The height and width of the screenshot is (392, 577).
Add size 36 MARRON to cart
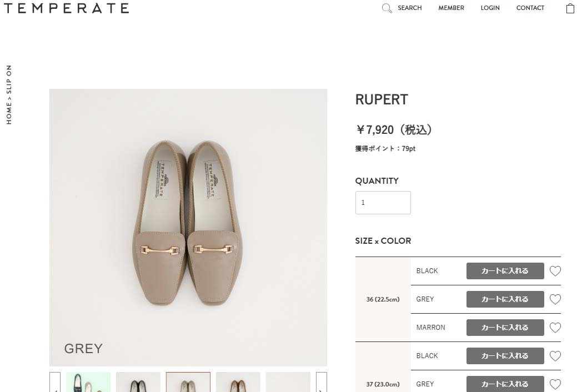click(505, 328)
